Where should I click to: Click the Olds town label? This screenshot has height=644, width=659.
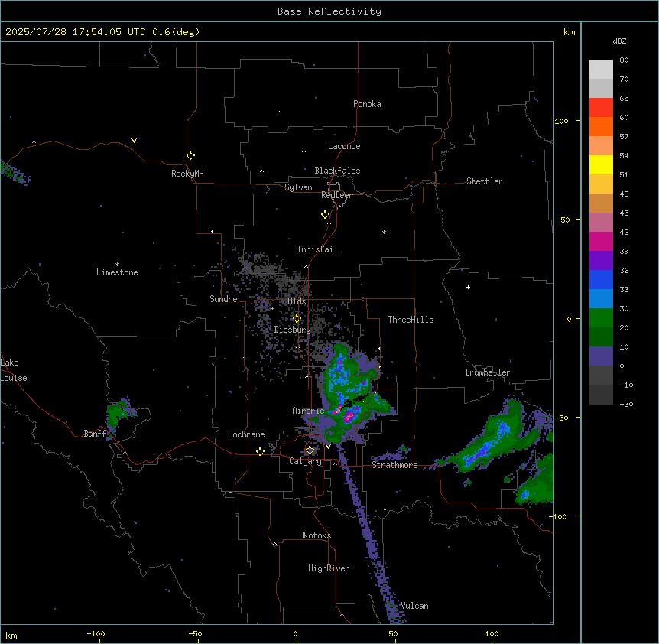(297, 301)
